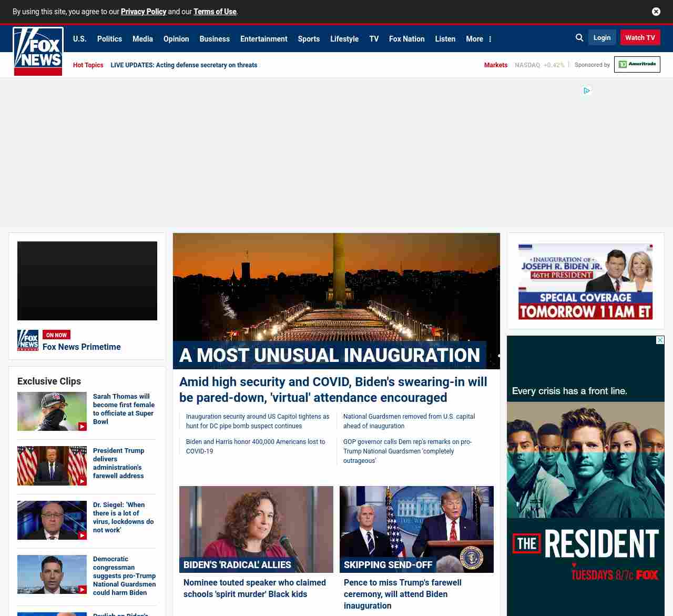Play the Democratic congressman clip
673x616 pixels.
click(83, 590)
